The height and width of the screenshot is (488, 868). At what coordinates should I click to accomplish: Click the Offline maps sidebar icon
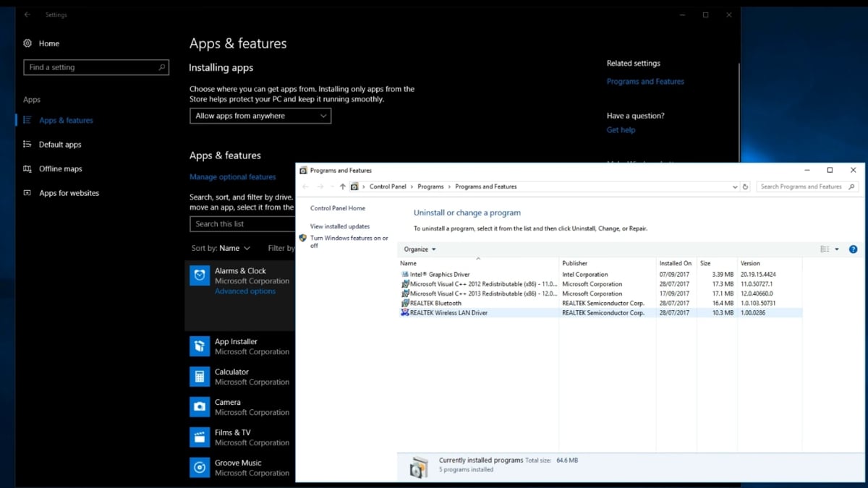(x=27, y=168)
